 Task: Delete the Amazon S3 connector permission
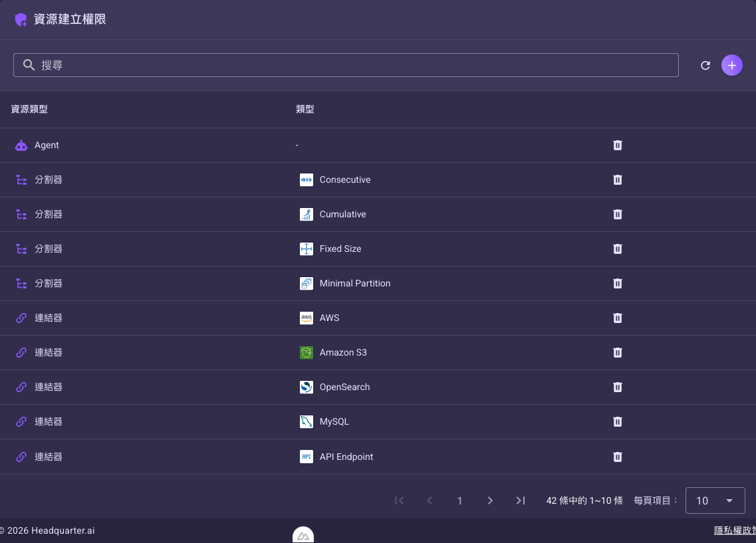(617, 353)
